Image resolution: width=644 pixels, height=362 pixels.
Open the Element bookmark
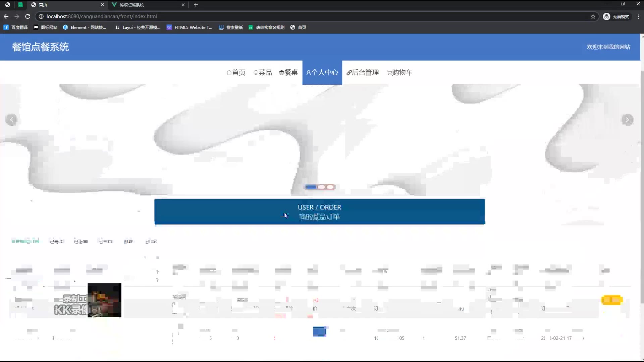point(85,27)
